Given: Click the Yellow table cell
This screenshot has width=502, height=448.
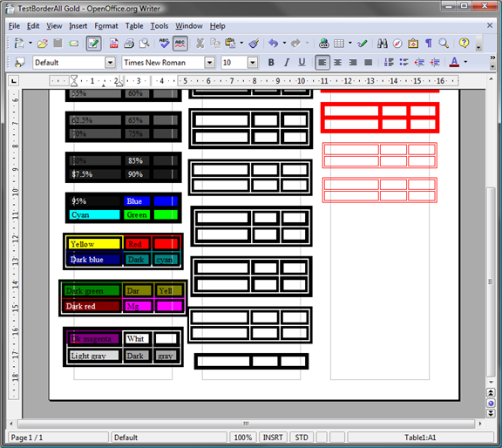Looking at the screenshot, I should tap(94, 244).
